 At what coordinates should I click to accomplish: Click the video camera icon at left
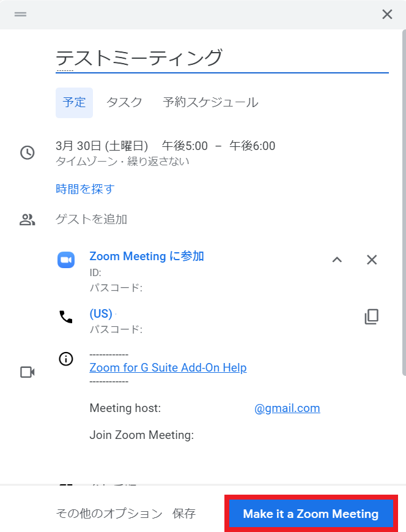[x=27, y=372]
